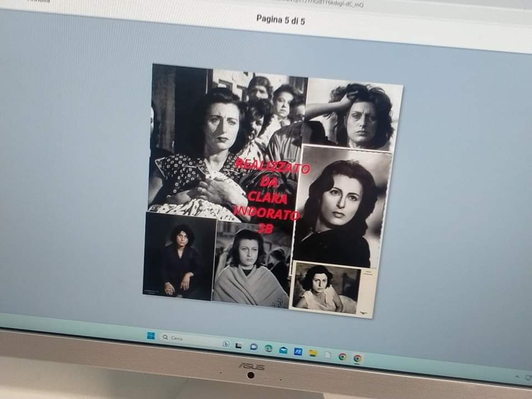Switch to the active Chrome window icon

(357, 359)
